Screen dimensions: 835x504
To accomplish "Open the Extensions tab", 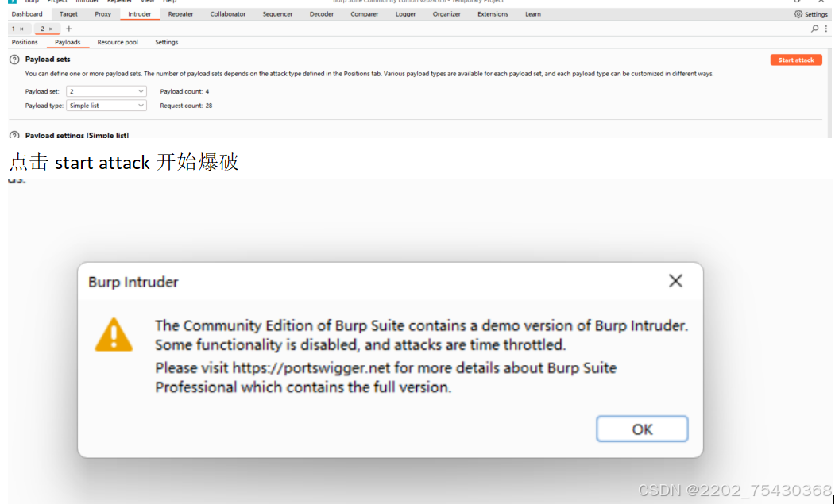I will [x=493, y=14].
